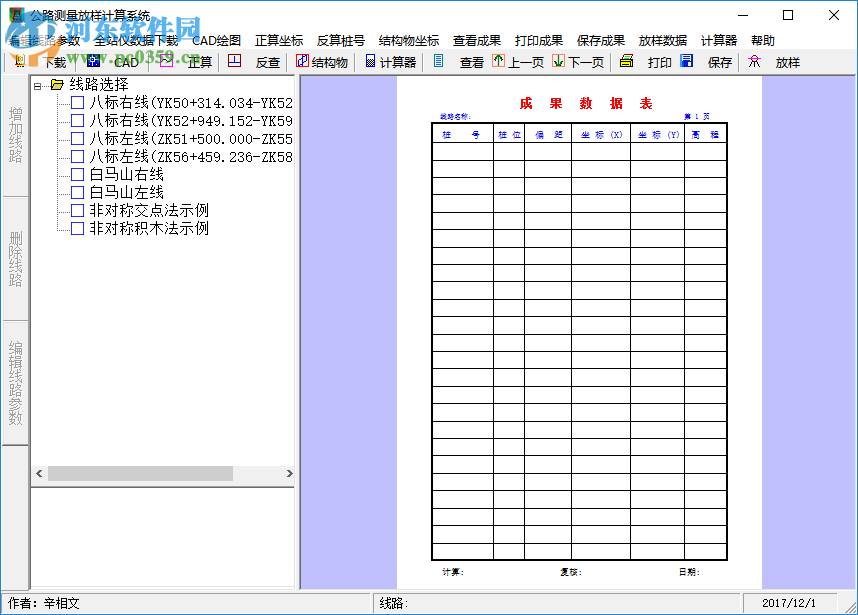
Task: Select the 白马山右线 tree row label
Action: [126, 175]
